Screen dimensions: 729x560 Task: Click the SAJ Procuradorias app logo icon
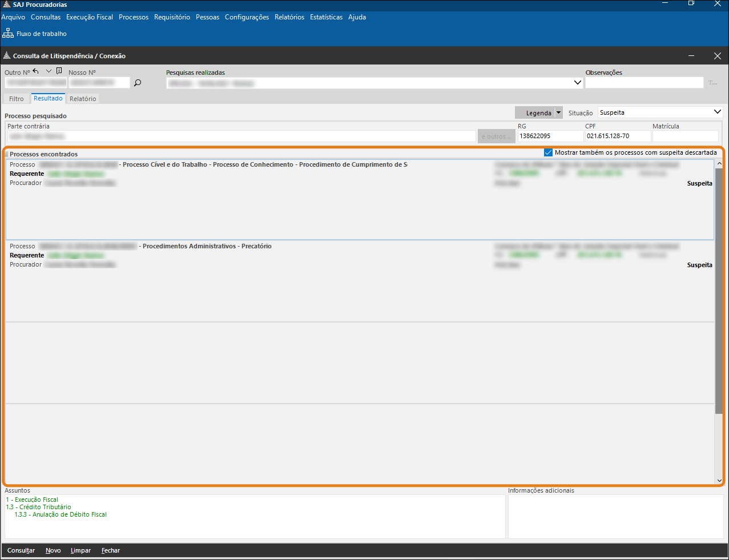(x=7, y=5)
